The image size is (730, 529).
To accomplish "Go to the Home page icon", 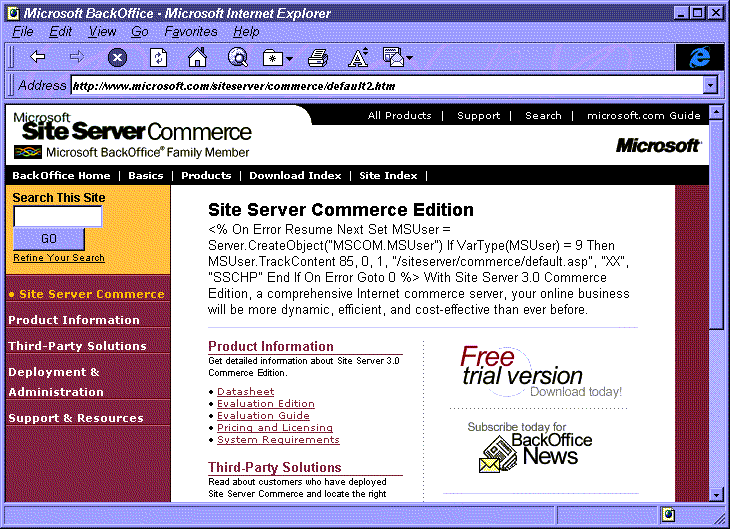I will click(x=197, y=58).
